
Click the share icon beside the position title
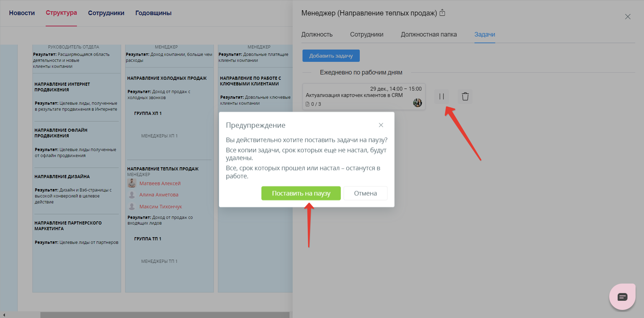coord(442,13)
